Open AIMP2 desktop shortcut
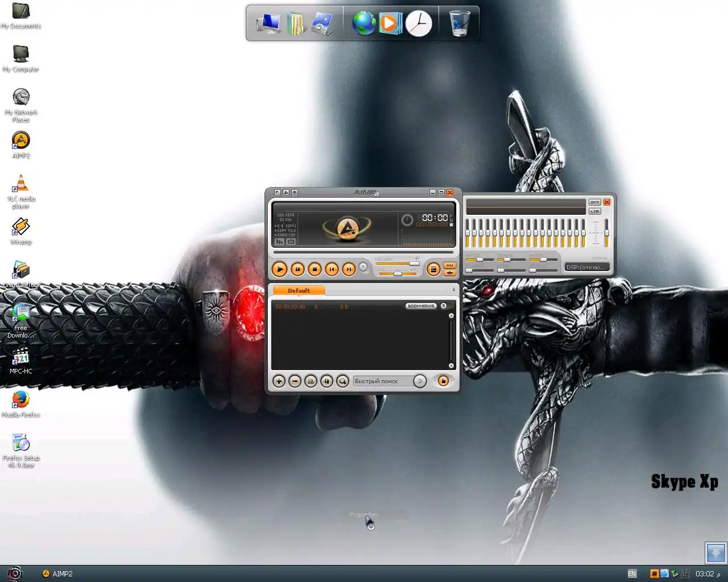The image size is (728, 582). pos(21,145)
